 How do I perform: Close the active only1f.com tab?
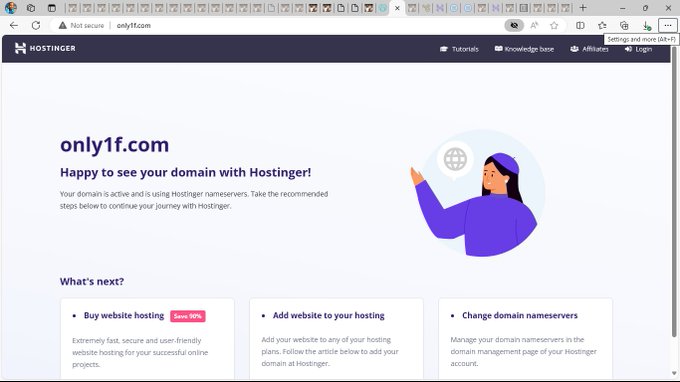click(x=397, y=8)
